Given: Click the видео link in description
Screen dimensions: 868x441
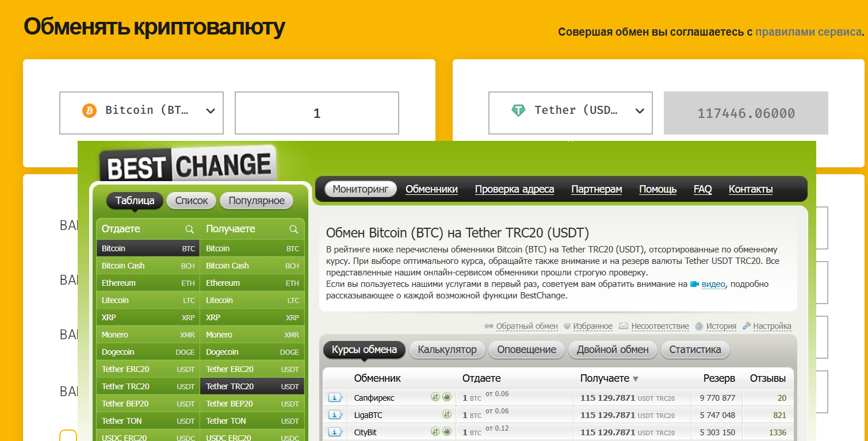Looking at the screenshot, I should point(713,284).
